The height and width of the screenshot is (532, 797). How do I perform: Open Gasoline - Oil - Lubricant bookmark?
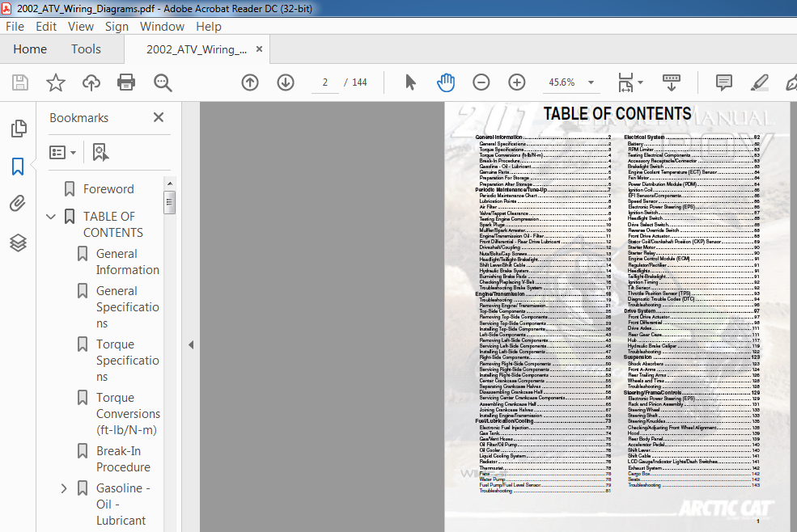click(123, 504)
